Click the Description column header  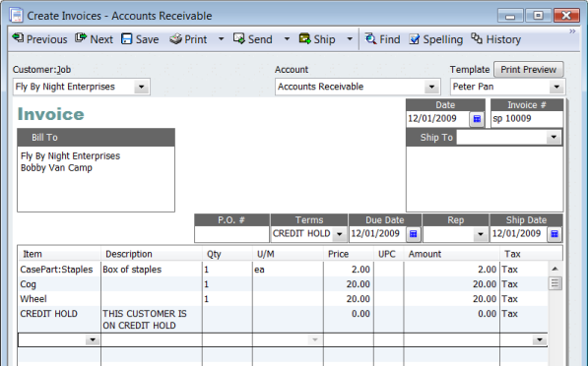[152, 254]
